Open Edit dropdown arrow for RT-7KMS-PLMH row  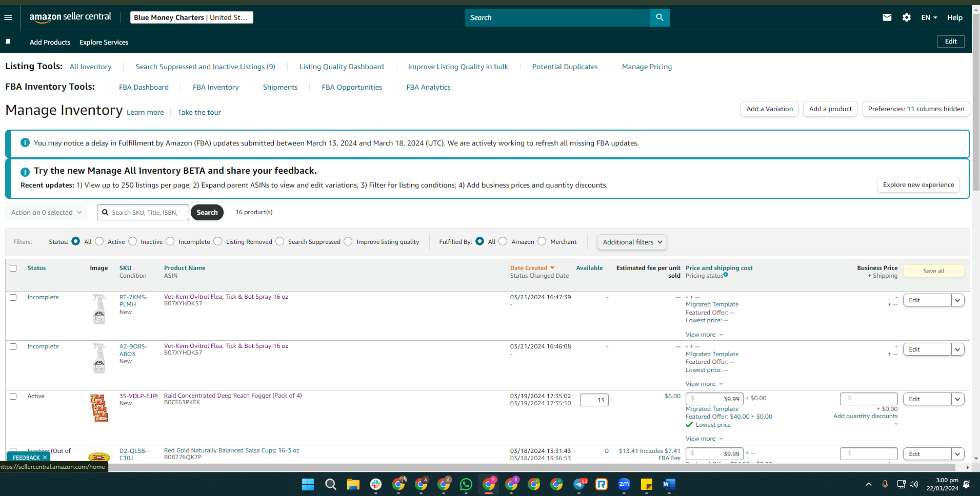[x=957, y=300]
